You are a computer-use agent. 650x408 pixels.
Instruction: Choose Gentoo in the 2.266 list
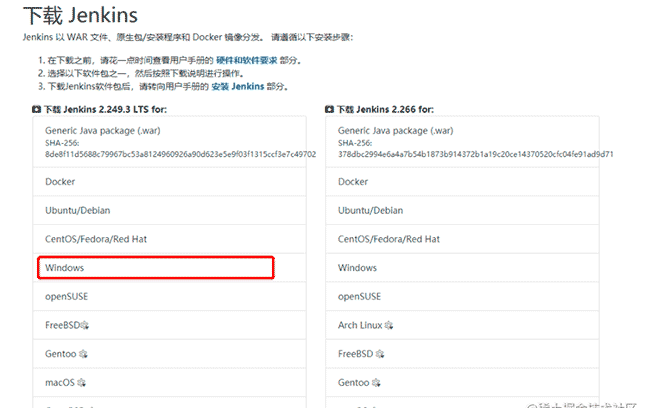pos(462,382)
